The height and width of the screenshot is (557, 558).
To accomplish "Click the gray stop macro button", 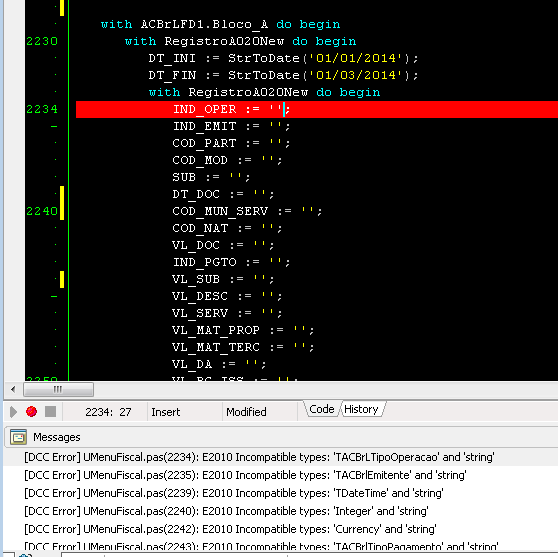I will click(51, 411).
